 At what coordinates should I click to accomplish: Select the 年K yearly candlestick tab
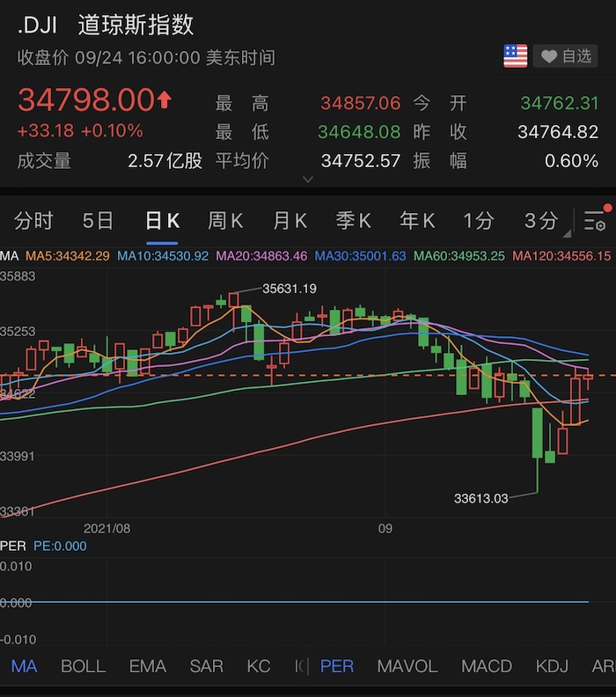(x=417, y=221)
